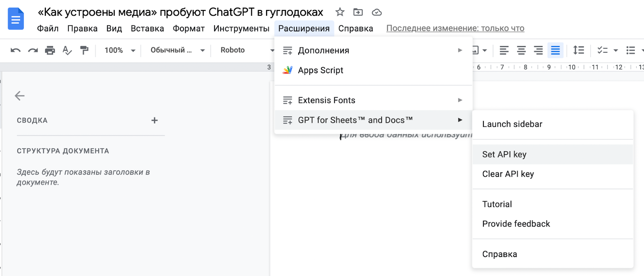Open the paragraph style dropdown
This screenshot has width=644, height=276.
point(178,50)
